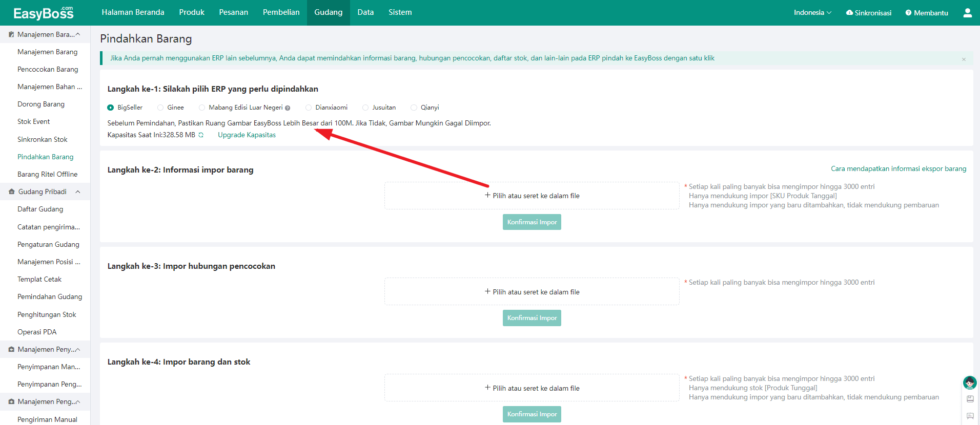Click Konfirmasi Impor under Langkah ke-4
The width and height of the screenshot is (980, 425).
(x=532, y=414)
